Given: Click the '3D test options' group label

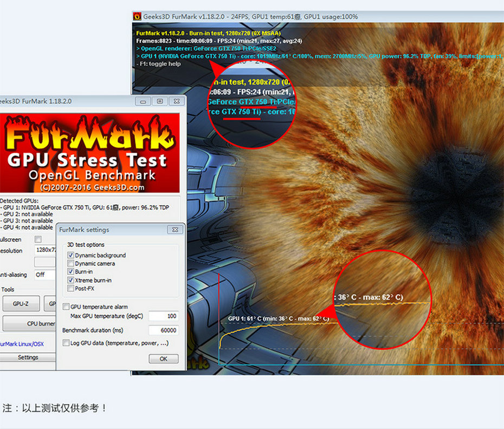Looking at the screenshot, I should [x=86, y=244].
